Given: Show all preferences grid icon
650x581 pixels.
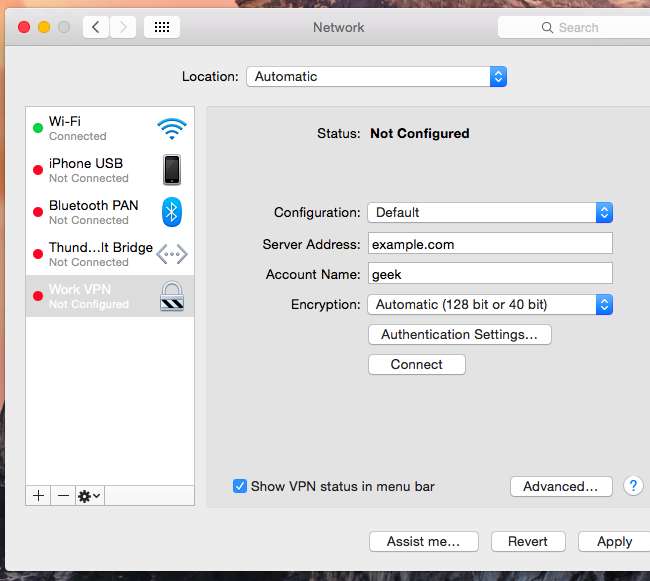Looking at the screenshot, I should pos(162,27).
